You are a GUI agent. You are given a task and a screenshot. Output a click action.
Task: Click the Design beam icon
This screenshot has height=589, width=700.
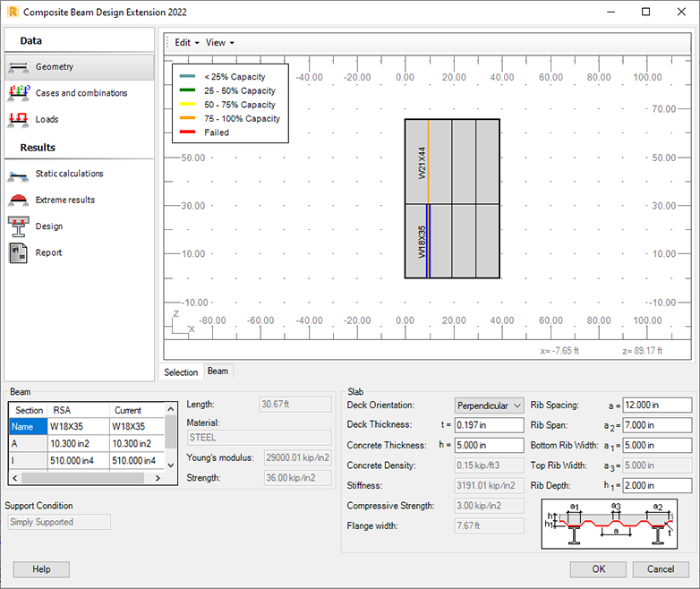[18, 226]
